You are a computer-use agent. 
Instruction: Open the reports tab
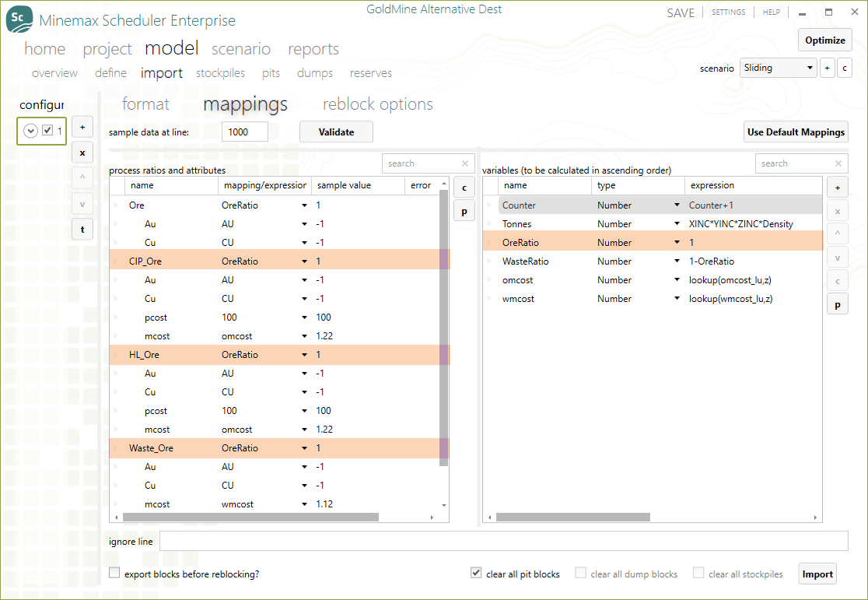click(313, 49)
